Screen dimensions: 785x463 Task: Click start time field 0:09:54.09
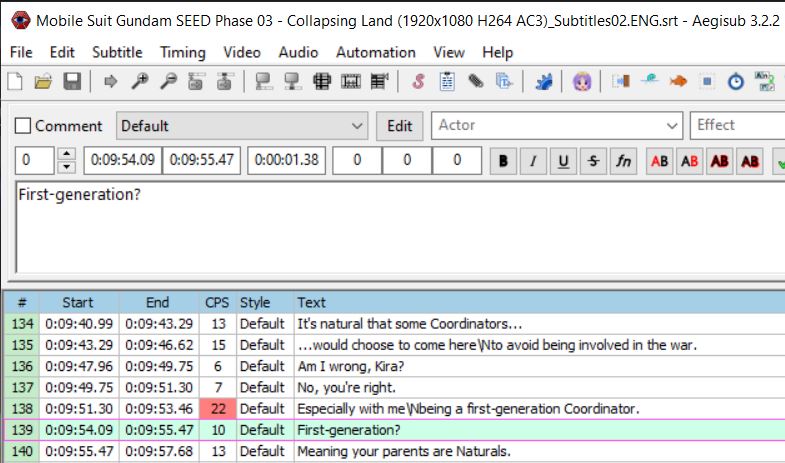(123, 160)
